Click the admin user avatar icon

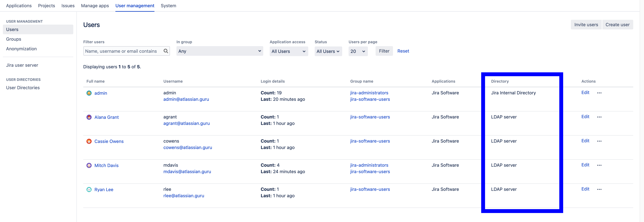[x=89, y=93]
